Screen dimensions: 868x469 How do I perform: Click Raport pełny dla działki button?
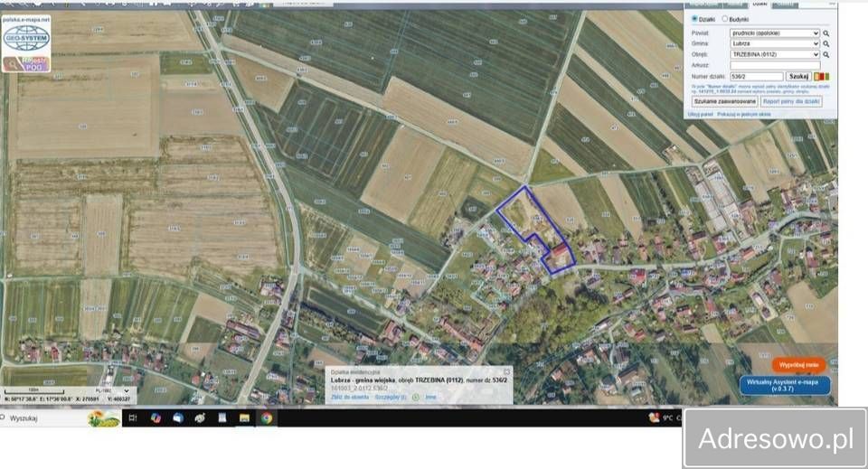[x=791, y=102]
